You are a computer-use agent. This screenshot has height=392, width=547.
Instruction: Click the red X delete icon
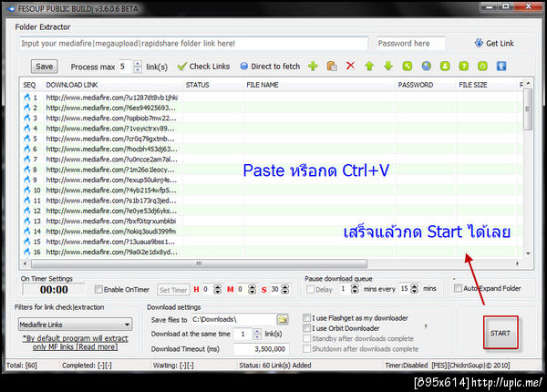tap(351, 66)
